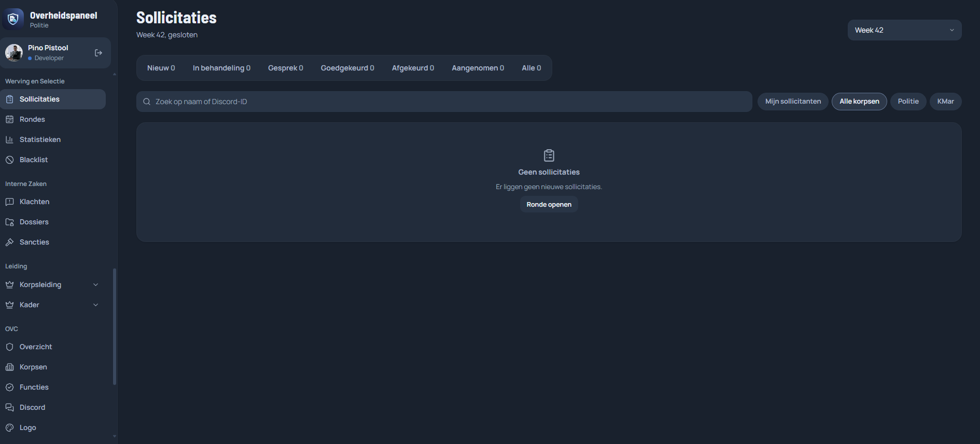Click the Overheidspaneel shield logo
Image resolution: width=980 pixels, height=444 pixels.
click(x=13, y=19)
